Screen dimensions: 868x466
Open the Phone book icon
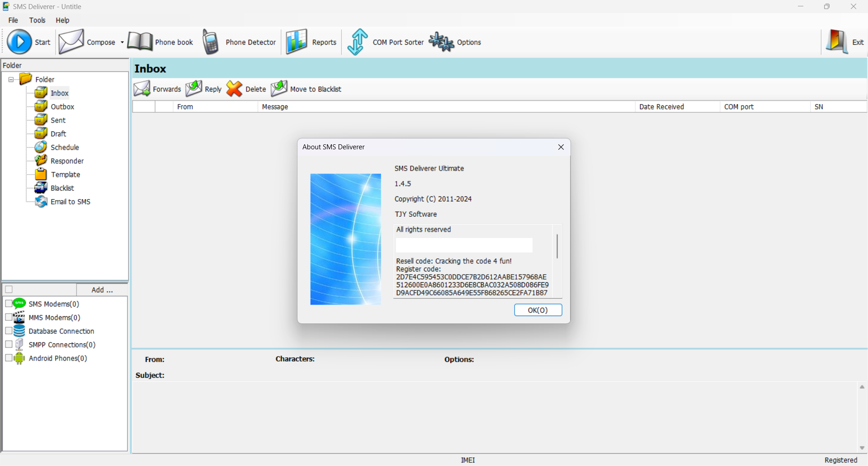click(x=140, y=42)
